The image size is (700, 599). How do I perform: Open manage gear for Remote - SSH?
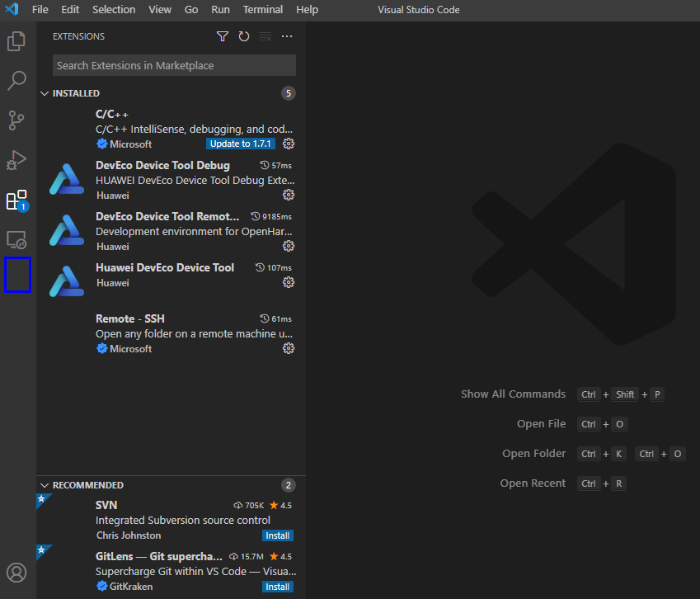[x=289, y=348]
